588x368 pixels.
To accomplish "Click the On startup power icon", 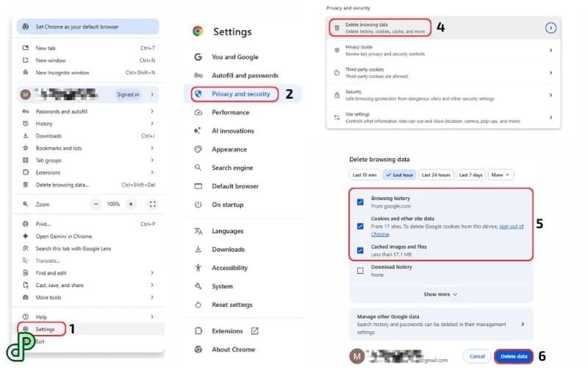I will click(x=198, y=205).
